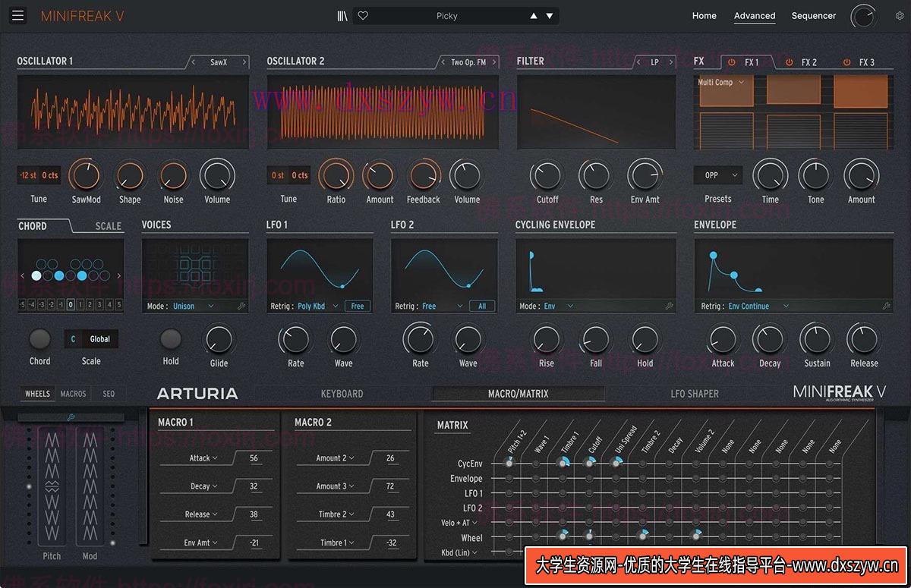The width and height of the screenshot is (911, 588).
Task: Open Envelope Retrig Env Continue dropdown
Action: coord(758,307)
